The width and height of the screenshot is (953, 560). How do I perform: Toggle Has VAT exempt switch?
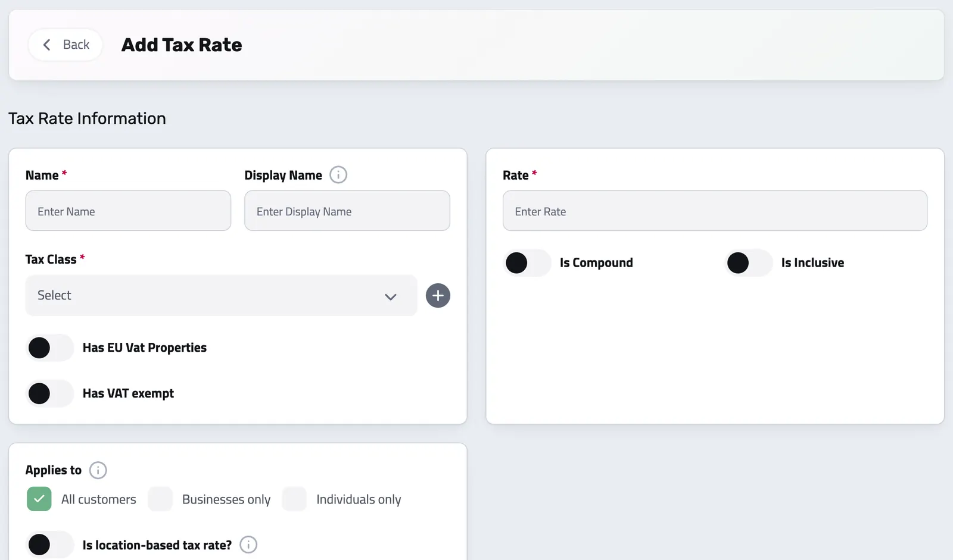pyautogui.click(x=50, y=393)
